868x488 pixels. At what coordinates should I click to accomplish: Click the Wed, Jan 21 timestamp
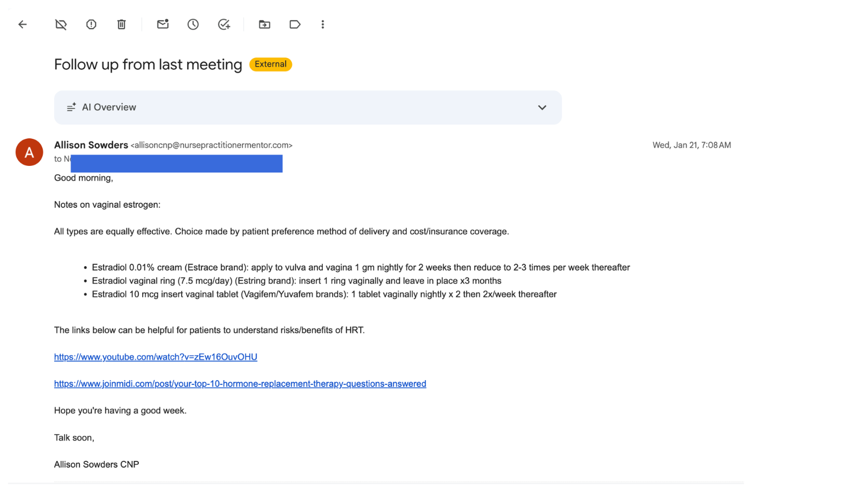tap(691, 145)
